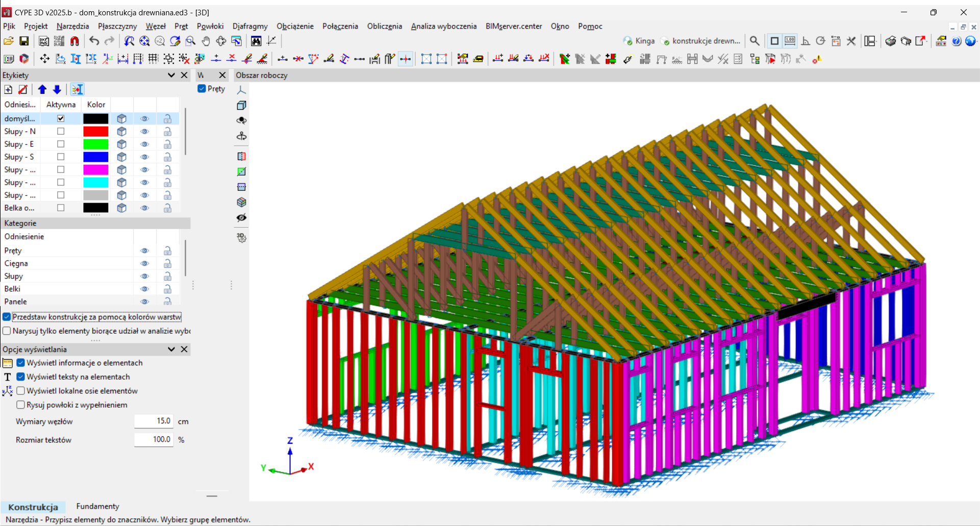Hide the Słupy - E label via eye icon

point(144,144)
